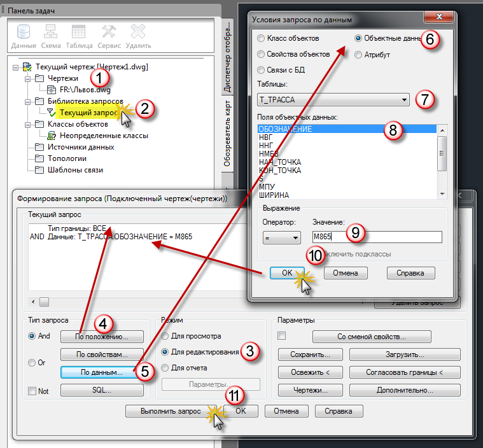Screen dimensions: 483x448
Task: Click the По положению button
Action: 102,337
